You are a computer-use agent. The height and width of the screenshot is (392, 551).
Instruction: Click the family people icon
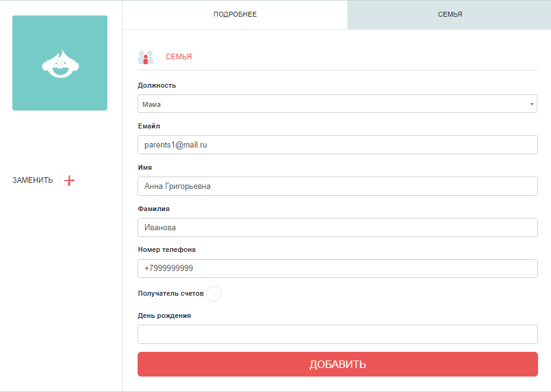146,57
